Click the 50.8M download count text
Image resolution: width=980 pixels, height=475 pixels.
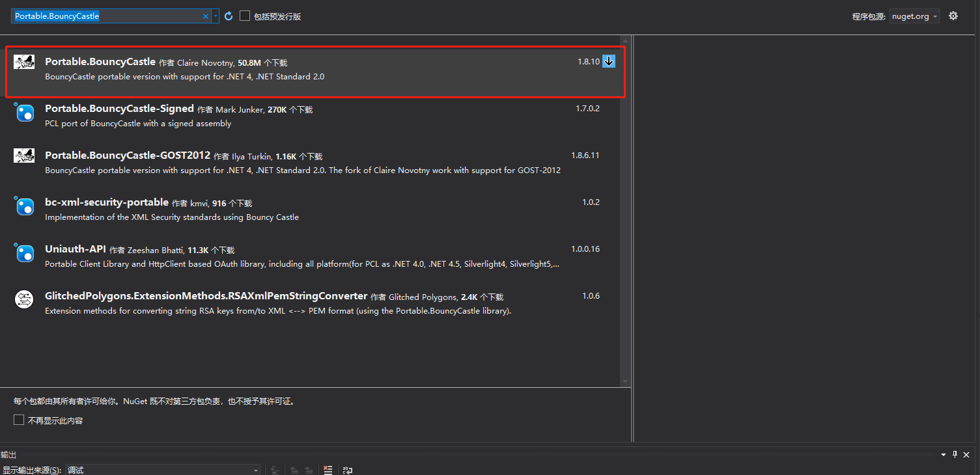pyautogui.click(x=249, y=63)
